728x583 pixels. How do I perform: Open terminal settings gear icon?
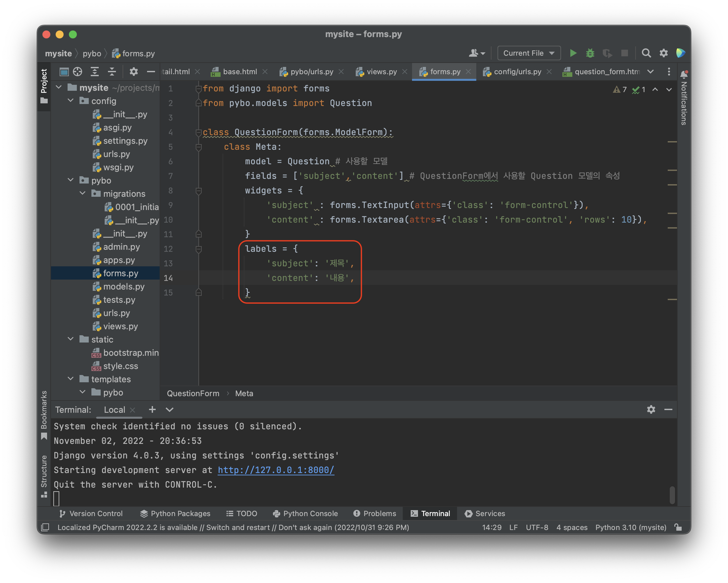coord(651,409)
